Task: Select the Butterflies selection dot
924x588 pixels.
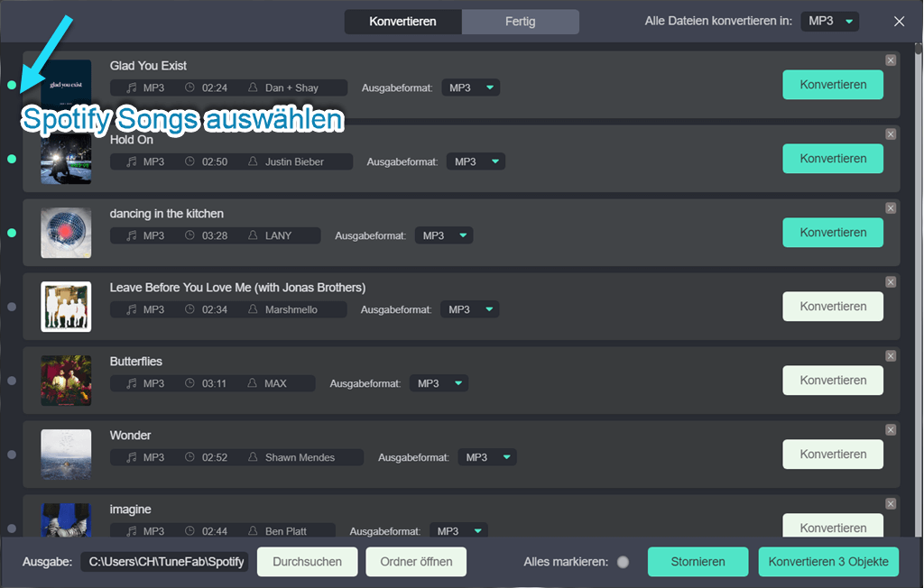Action: 12,381
